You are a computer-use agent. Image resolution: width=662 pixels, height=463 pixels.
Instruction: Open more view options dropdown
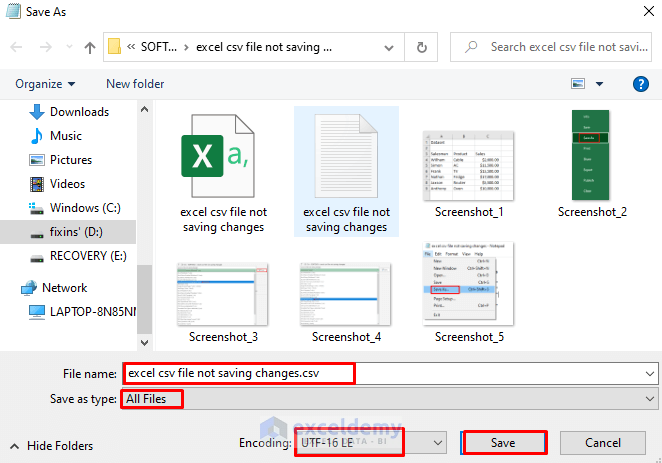click(x=599, y=84)
